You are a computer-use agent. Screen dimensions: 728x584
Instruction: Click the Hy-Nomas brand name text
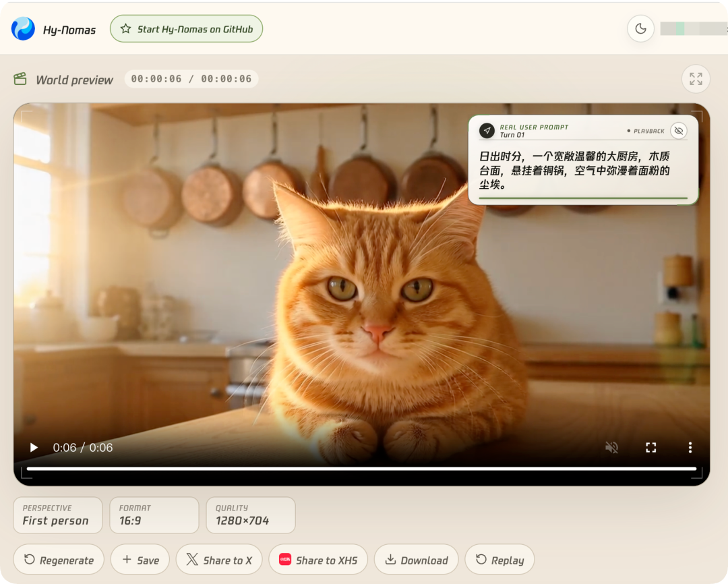point(69,30)
